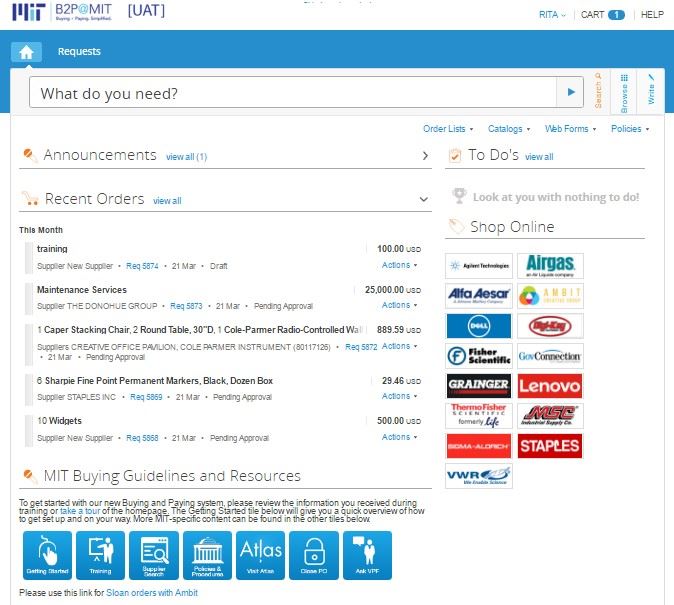Open the Getting Started tile
Screen dimensions: 674x605
(x=47, y=555)
